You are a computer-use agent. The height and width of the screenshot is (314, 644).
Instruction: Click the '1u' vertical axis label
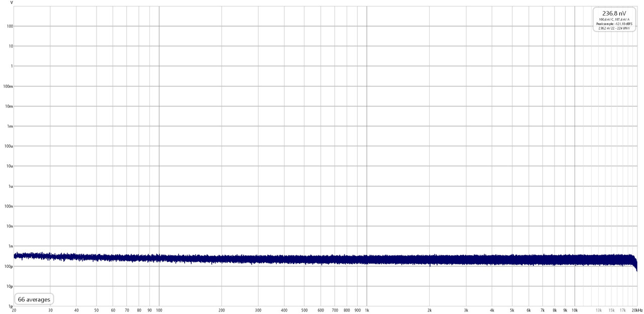[x=11, y=186]
